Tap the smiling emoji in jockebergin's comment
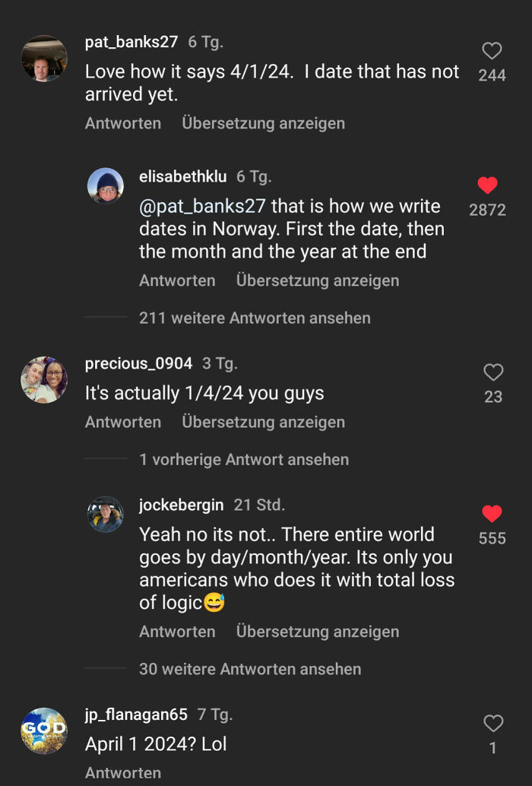532x786 pixels. (x=214, y=600)
